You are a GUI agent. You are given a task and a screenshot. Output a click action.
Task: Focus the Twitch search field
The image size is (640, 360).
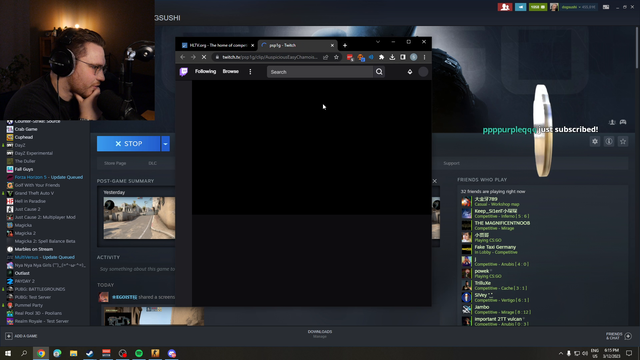pos(320,72)
